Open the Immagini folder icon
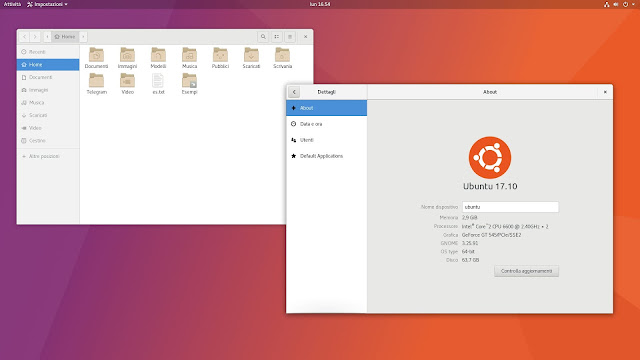This screenshot has width=640, height=360. 127,58
